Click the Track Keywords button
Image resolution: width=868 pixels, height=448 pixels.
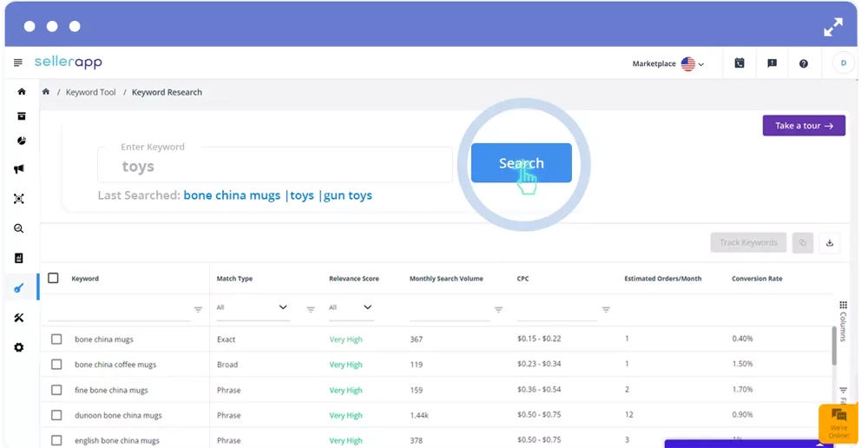(748, 242)
